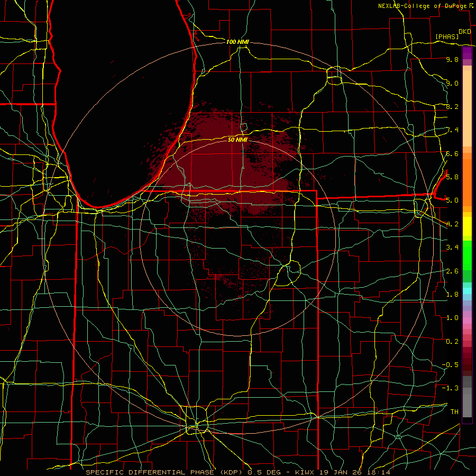Click the [PHAS] units label
The image size is (476, 476).
coord(447,36)
